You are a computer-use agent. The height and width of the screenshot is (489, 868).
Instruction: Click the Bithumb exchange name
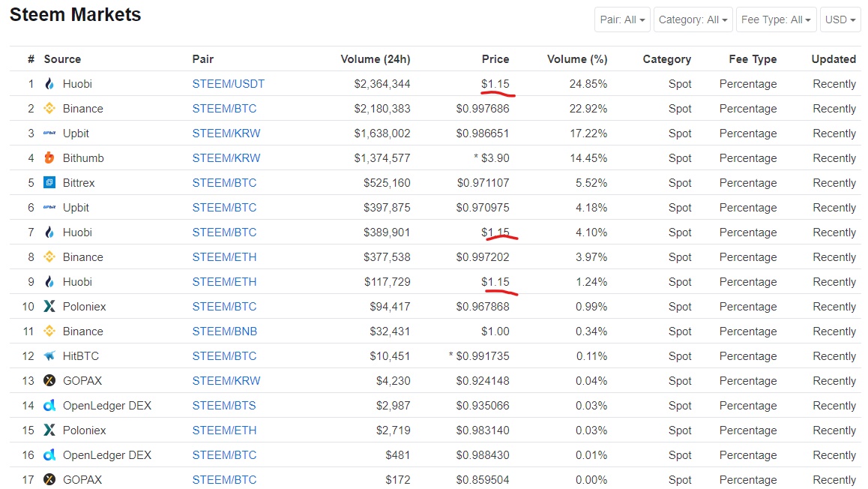pyautogui.click(x=83, y=157)
